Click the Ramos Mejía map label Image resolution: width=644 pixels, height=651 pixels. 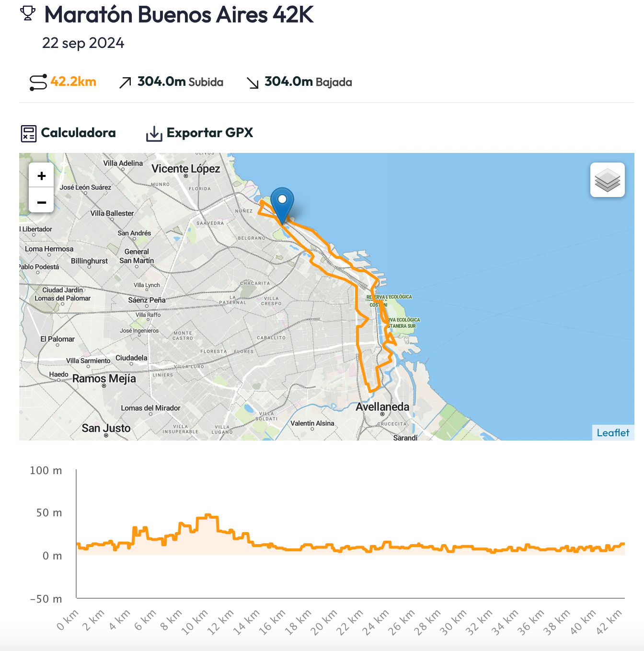(104, 379)
